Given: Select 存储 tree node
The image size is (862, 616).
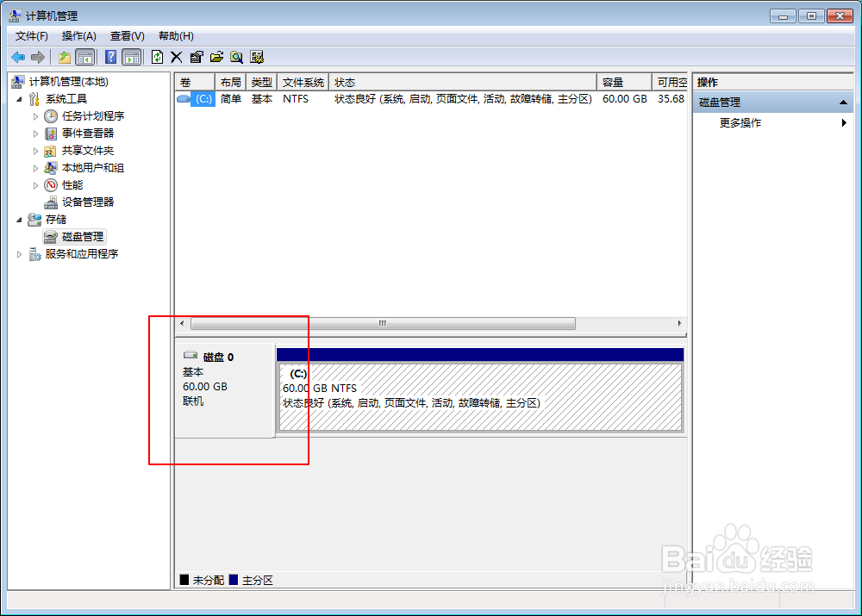Looking at the screenshot, I should point(56,219).
